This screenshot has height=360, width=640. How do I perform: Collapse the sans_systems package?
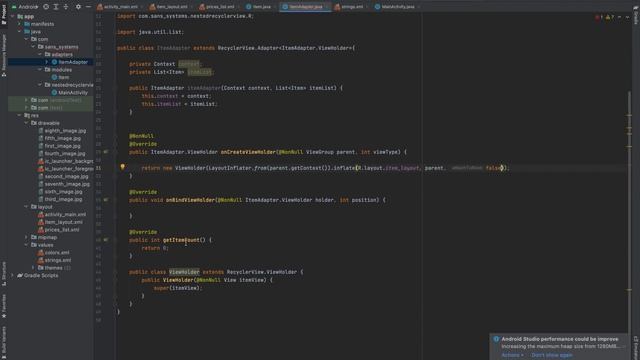33,47
